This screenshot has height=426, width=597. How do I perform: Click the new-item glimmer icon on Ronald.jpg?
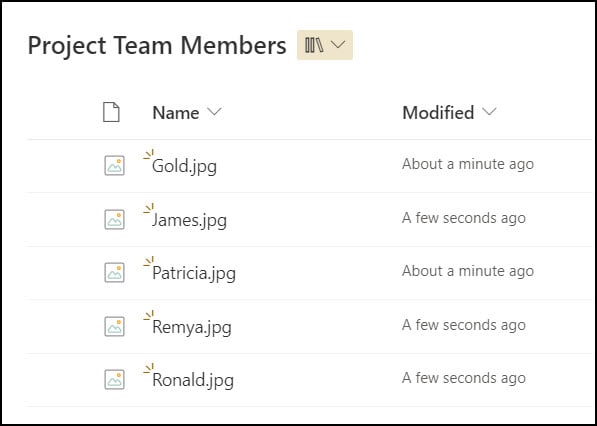(148, 368)
